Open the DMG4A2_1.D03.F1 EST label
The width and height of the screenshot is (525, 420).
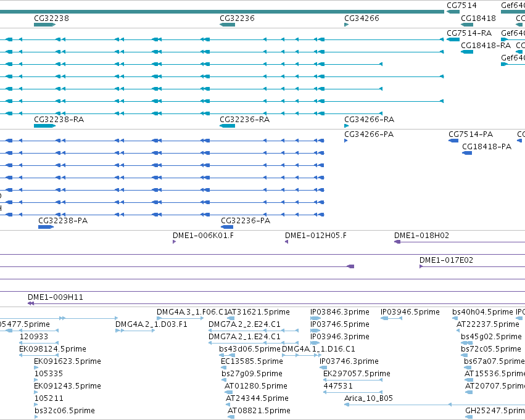[x=151, y=324]
